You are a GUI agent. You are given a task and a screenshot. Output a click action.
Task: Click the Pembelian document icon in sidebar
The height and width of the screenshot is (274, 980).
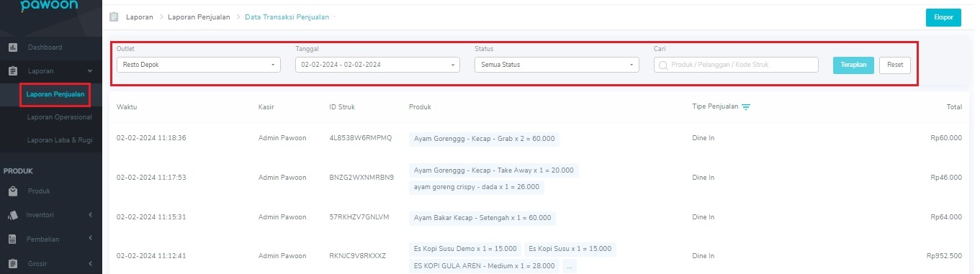point(12,239)
